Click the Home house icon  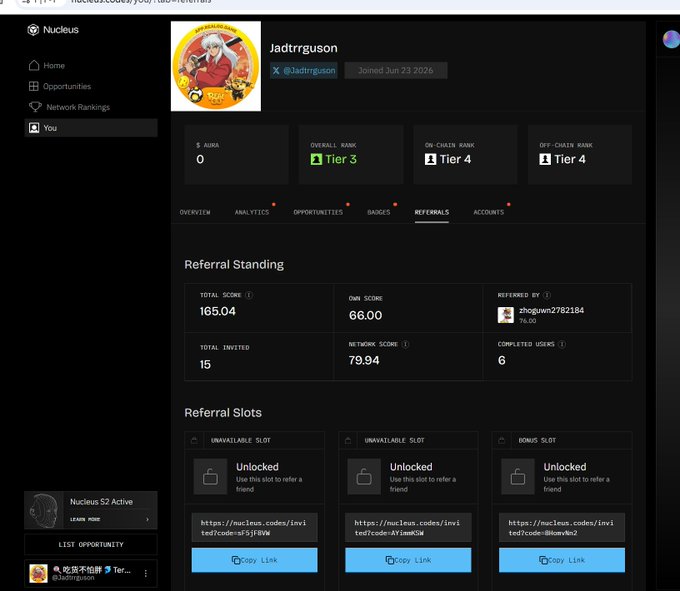pos(34,65)
